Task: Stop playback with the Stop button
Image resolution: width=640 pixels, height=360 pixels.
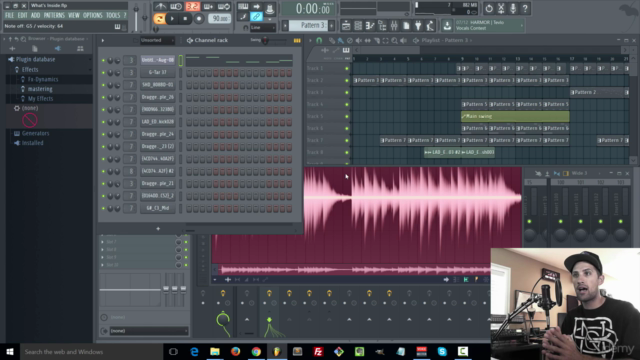Action: tap(185, 18)
